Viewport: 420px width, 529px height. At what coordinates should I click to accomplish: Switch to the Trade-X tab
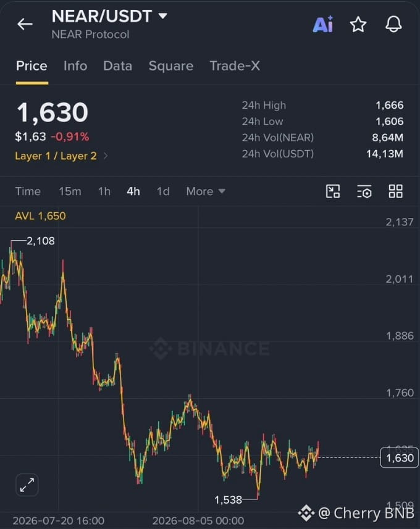pos(235,66)
